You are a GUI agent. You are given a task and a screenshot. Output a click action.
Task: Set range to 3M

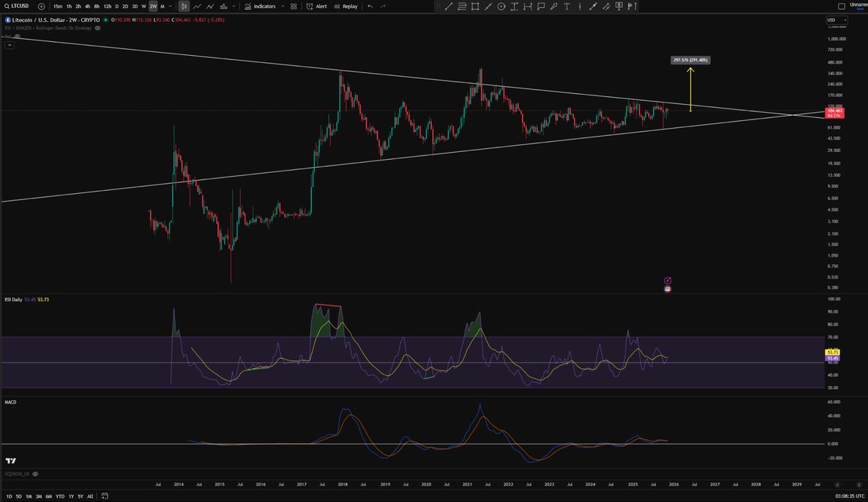click(38, 496)
